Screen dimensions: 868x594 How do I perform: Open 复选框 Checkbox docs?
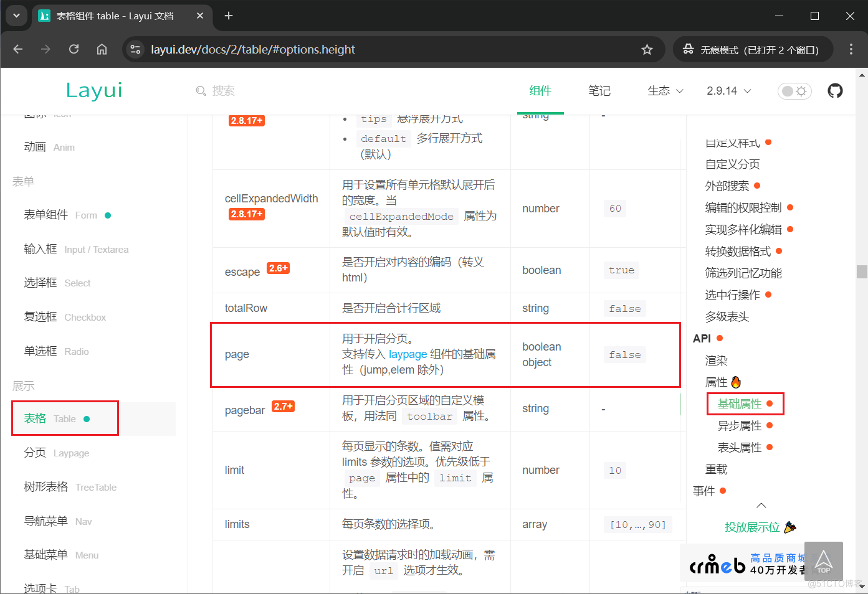(65, 317)
